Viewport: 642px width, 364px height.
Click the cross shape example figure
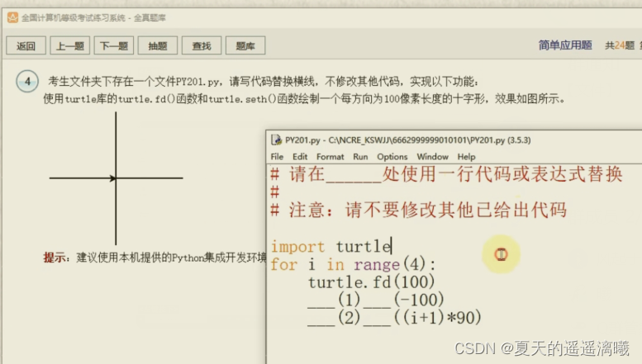116,178
